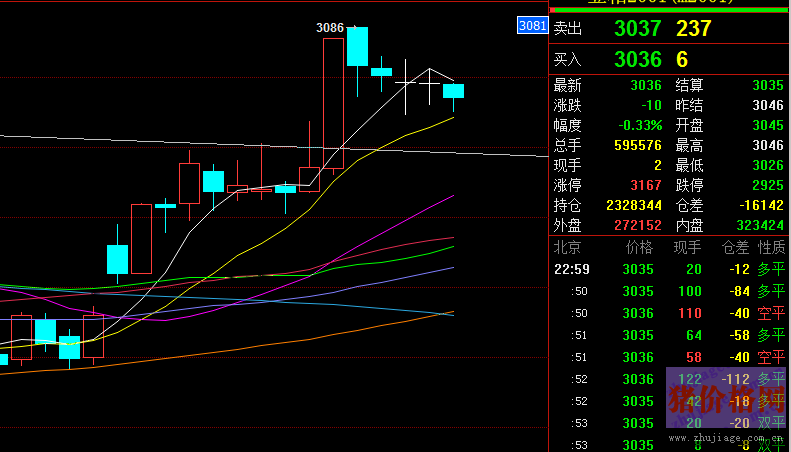This screenshot has width=791, height=452.
Task: Click the 性质 column header
Action: coord(771,247)
